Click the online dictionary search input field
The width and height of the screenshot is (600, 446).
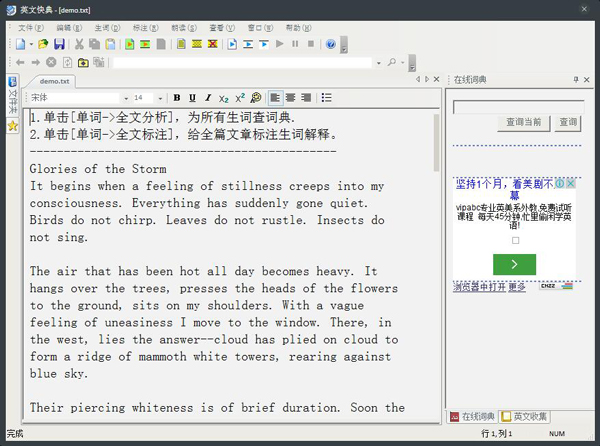tap(518, 107)
